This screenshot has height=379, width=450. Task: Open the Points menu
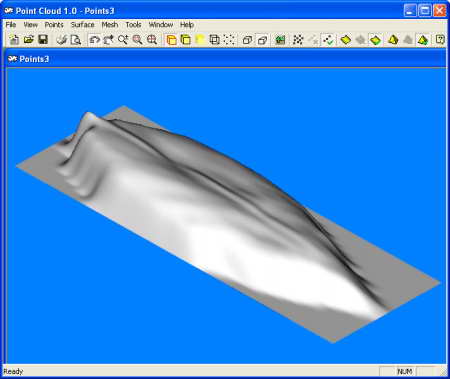54,25
